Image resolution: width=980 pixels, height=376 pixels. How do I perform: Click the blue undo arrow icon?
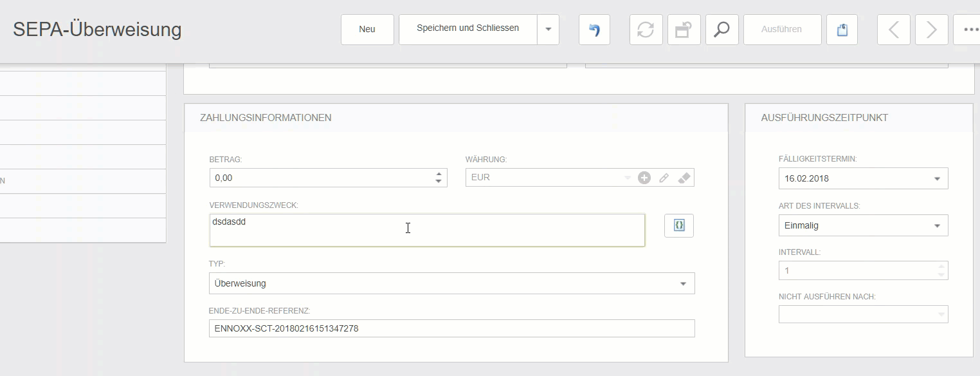tap(594, 30)
